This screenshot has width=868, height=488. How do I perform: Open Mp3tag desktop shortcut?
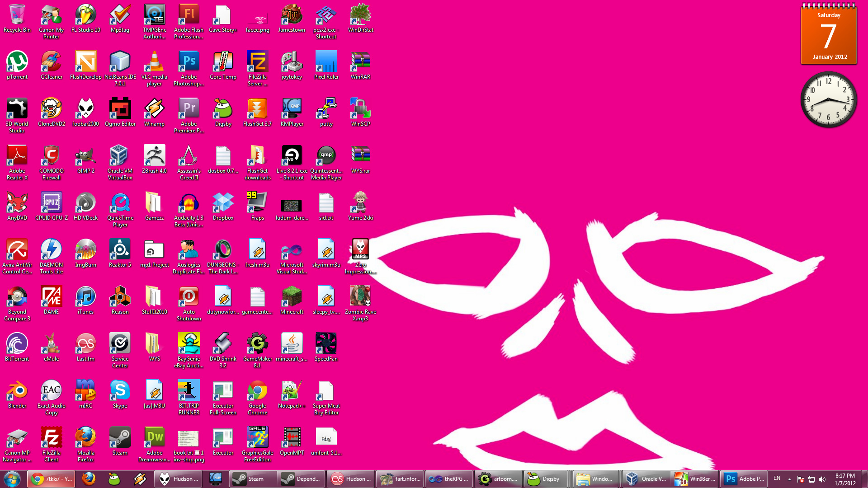[120, 19]
